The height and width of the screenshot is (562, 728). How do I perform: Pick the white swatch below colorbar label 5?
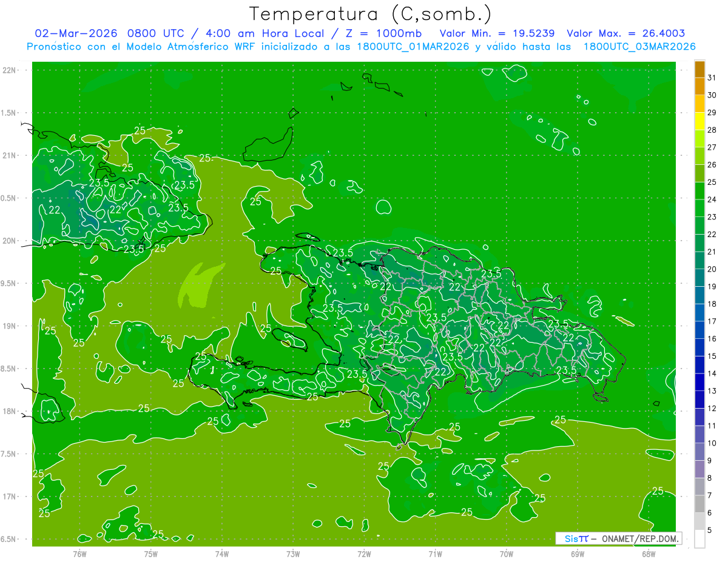click(699, 539)
